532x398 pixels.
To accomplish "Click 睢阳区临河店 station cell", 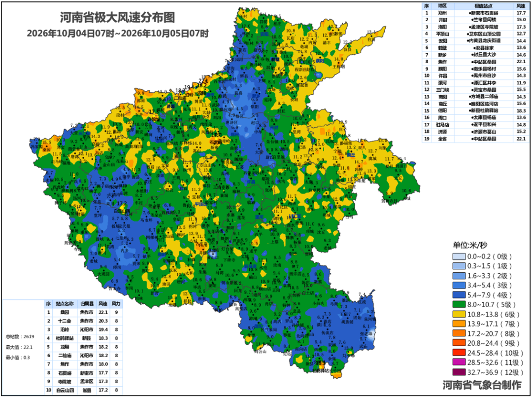I will 483,104.
